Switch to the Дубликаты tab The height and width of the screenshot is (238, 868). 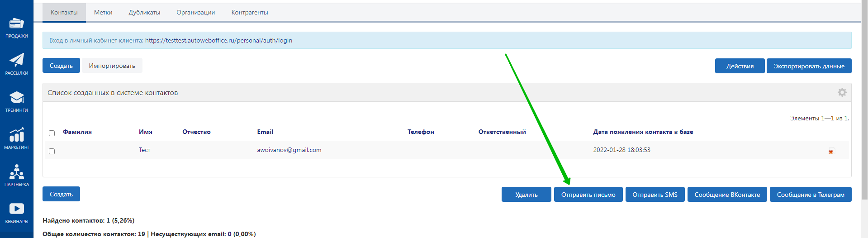pos(144,12)
